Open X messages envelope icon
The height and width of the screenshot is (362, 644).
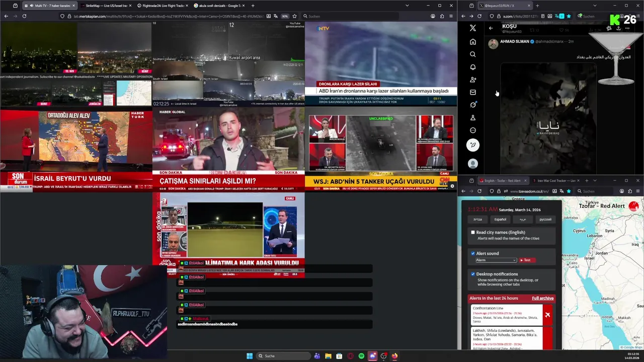click(x=472, y=92)
